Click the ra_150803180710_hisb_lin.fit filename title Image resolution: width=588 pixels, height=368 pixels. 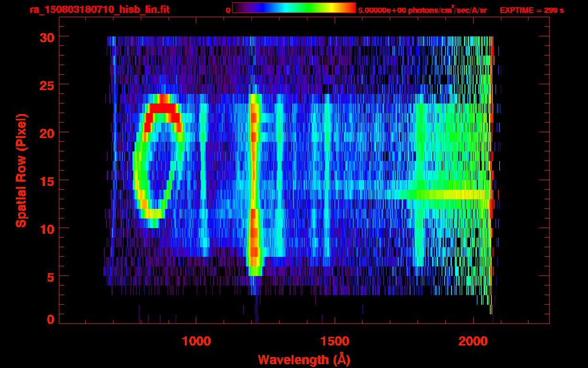(x=99, y=10)
